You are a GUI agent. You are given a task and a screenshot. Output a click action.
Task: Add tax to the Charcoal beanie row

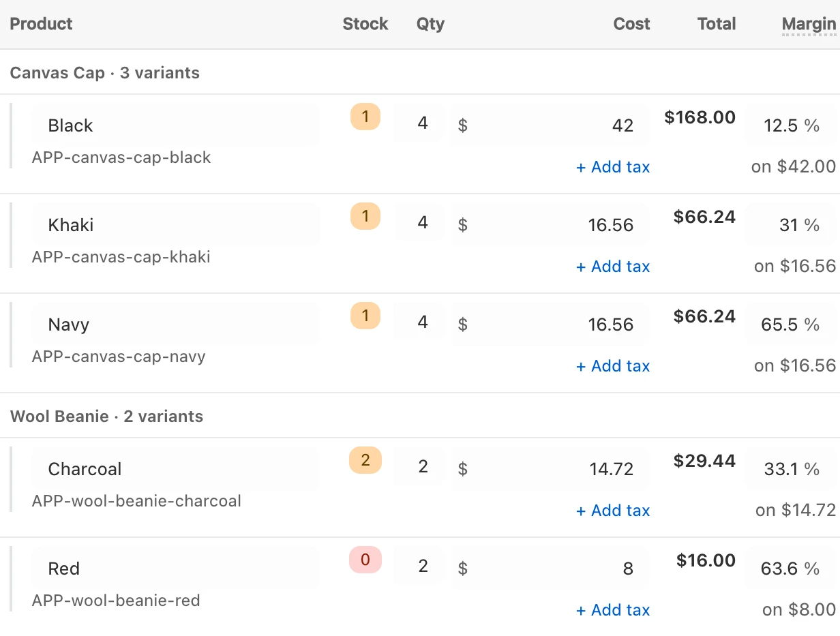coord(613,511)
